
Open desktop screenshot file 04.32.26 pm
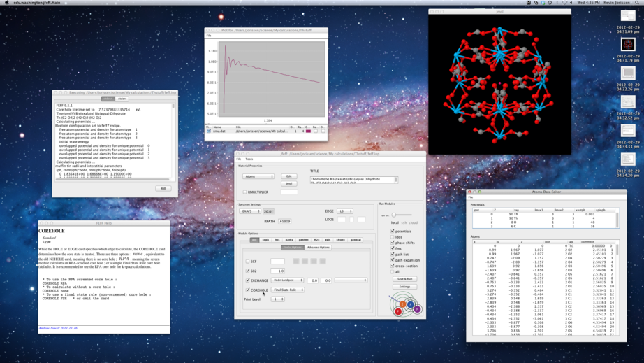pyautogui.click(x=628, y=73)
